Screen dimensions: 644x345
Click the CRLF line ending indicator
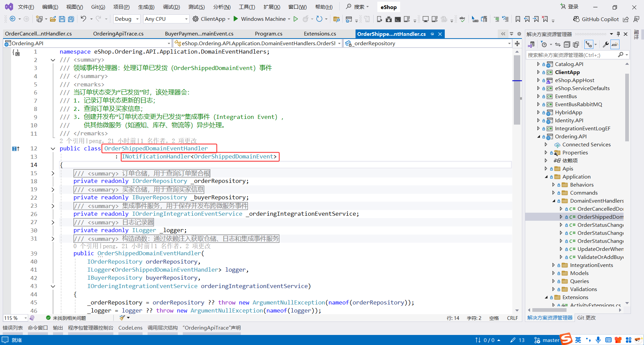click(x=513, y=318)
